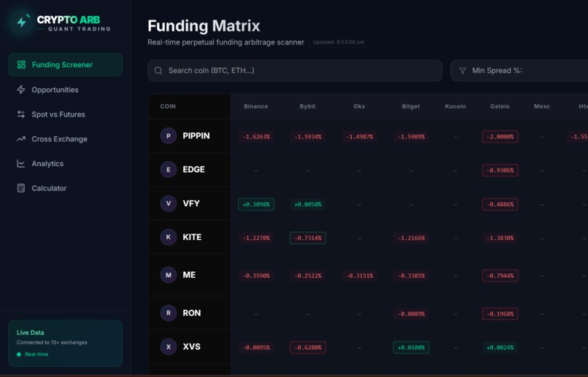This screenshot has width=588, height=377.
Task: Click the EDGE coin avatar
Action: (x=169, y=169)
